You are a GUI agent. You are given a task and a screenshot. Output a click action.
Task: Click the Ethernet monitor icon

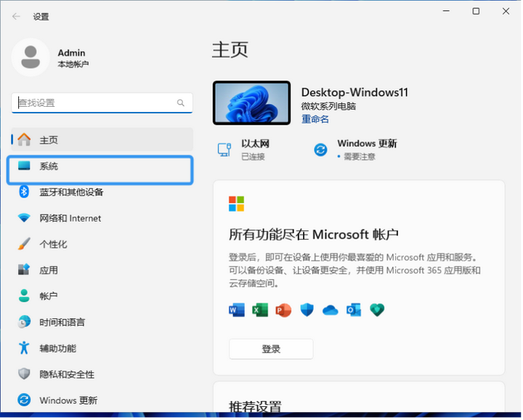point(224,150)
